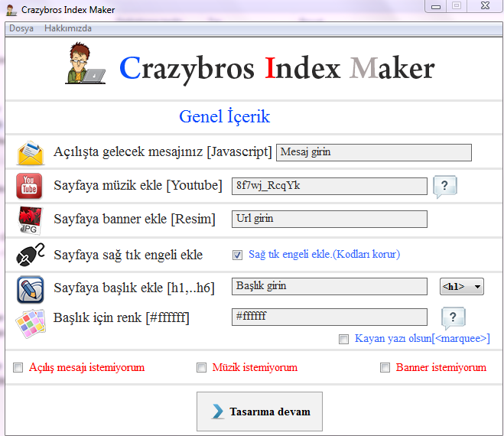
Task: Click the Crazybros Index Maker banner title
Action: [277, 69]
